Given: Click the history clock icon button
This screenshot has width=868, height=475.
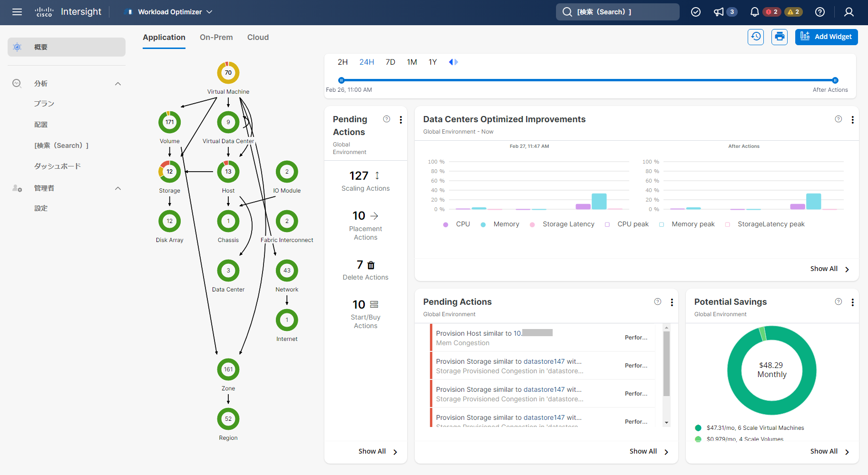Looking at the screenshot, I should click(x=756, y=37).
